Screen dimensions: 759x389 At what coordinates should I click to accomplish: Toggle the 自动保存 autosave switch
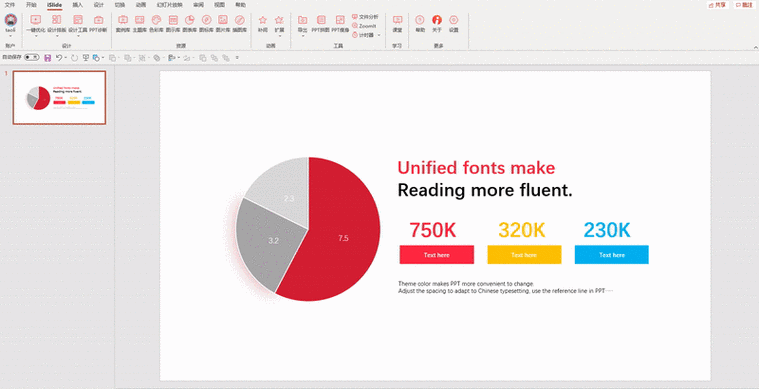point(32,58)
